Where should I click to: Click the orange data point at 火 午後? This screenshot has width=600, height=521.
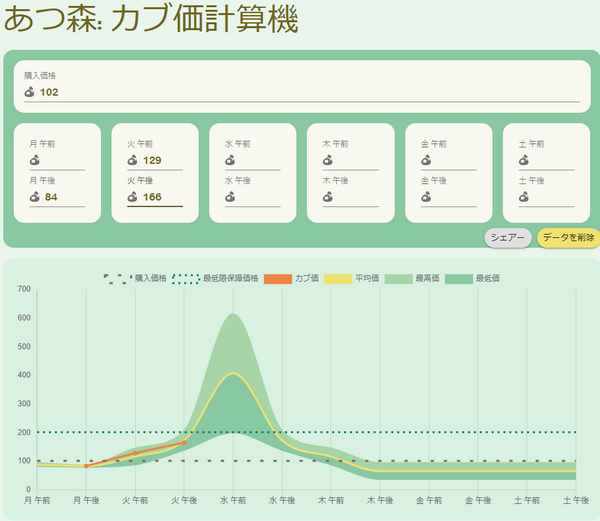tap(184, 443)
